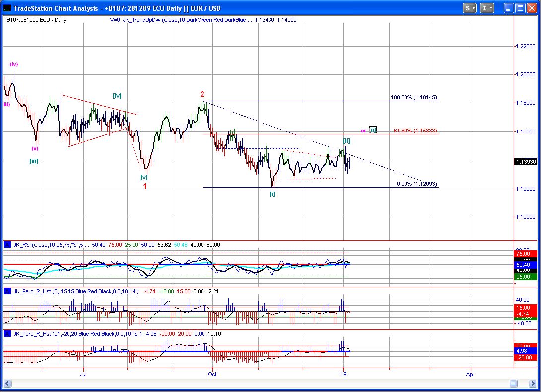Click the 1.20000 price axis label
The width and height of the screenshot is (541, 392).
tap(526, 74)
